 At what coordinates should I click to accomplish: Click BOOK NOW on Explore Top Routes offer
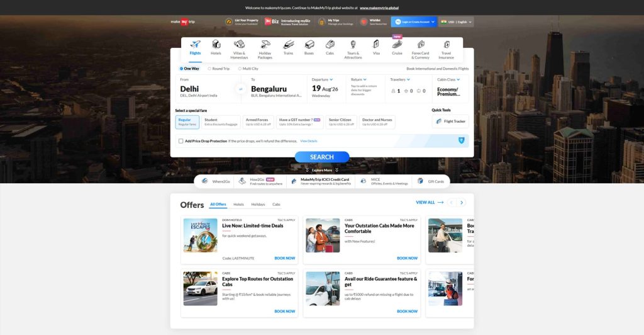(x=285, y=311)
